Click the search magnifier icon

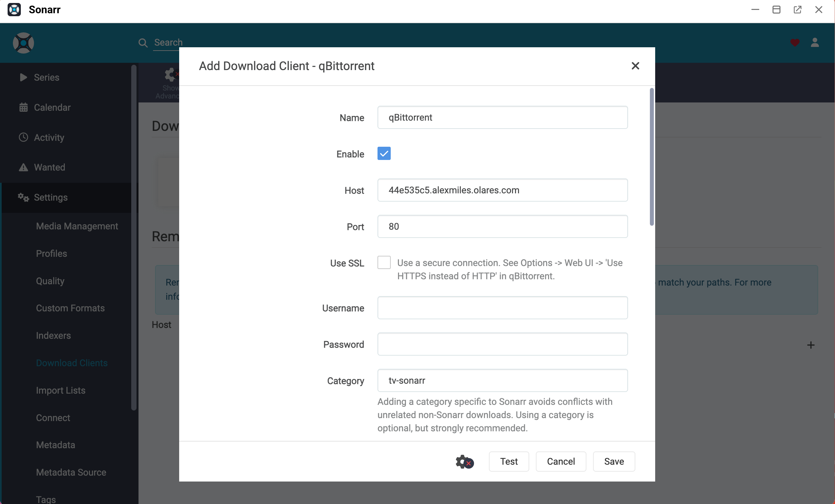(x=143, y=43)
